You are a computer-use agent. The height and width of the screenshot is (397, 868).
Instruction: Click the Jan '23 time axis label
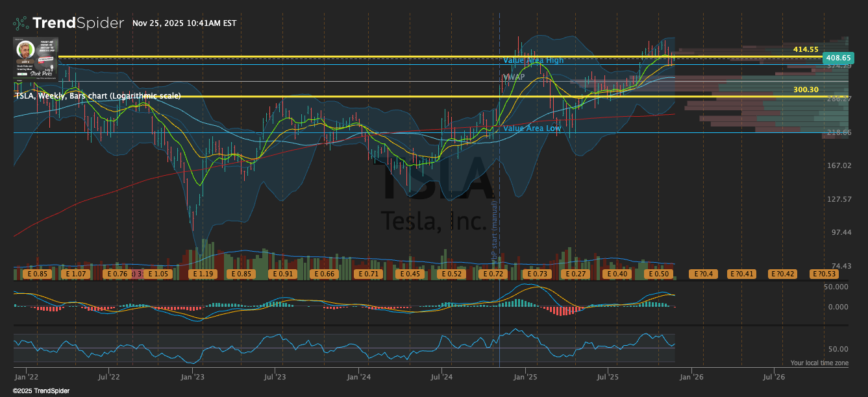pyautogui.click(x=192, y=376)
